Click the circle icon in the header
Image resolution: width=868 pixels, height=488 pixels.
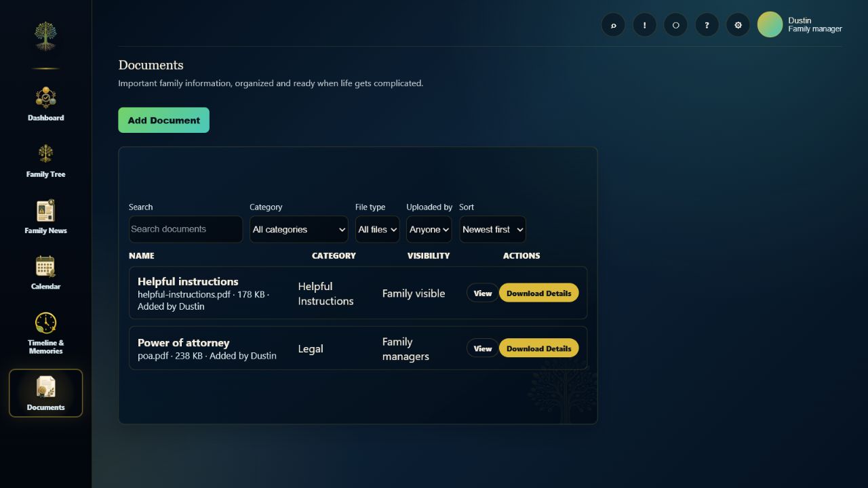pos(675,25)
